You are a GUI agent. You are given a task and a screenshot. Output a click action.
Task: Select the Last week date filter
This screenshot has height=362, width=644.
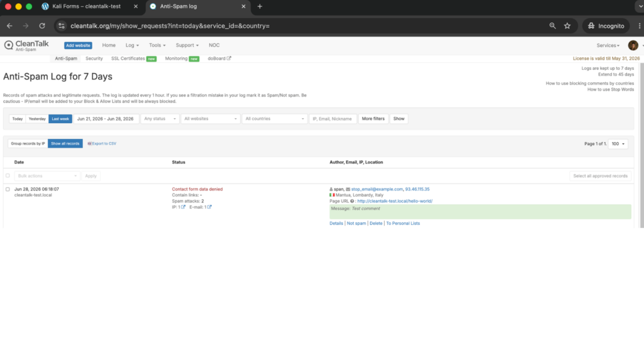(60, 119)
